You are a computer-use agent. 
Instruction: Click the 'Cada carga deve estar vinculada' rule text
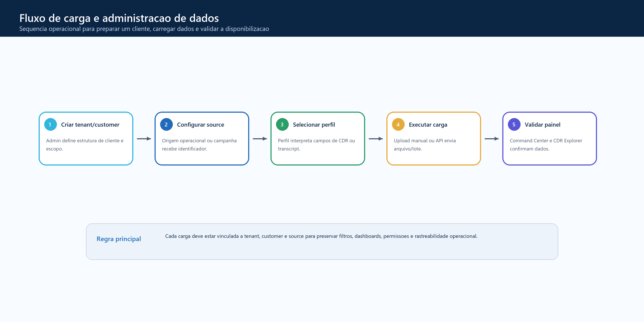coord(321,236)
